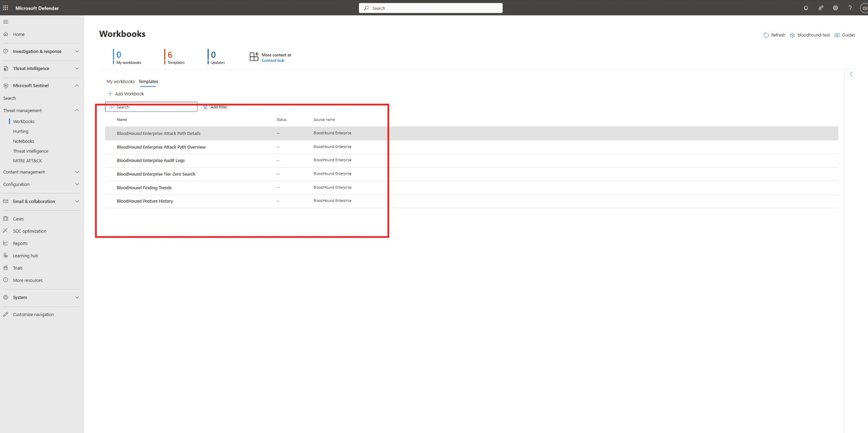Click the Investigation & response shield icon

coord(6,51)
